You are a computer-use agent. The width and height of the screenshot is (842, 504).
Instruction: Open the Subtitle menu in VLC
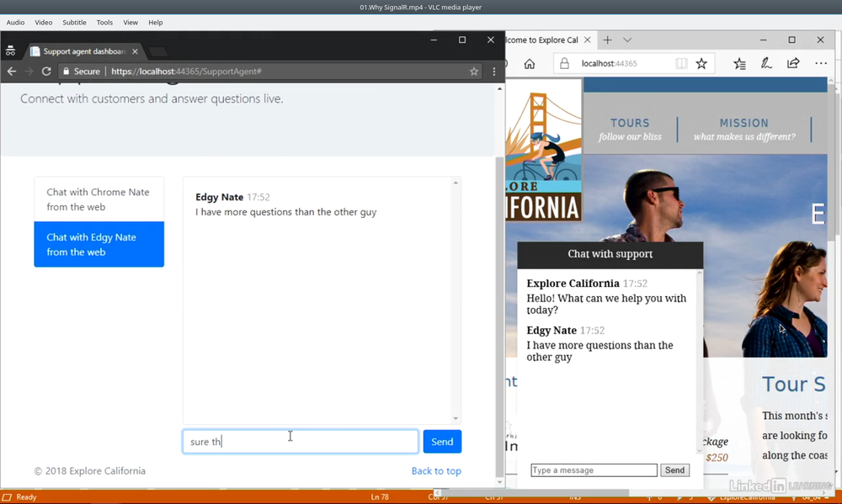74,23
